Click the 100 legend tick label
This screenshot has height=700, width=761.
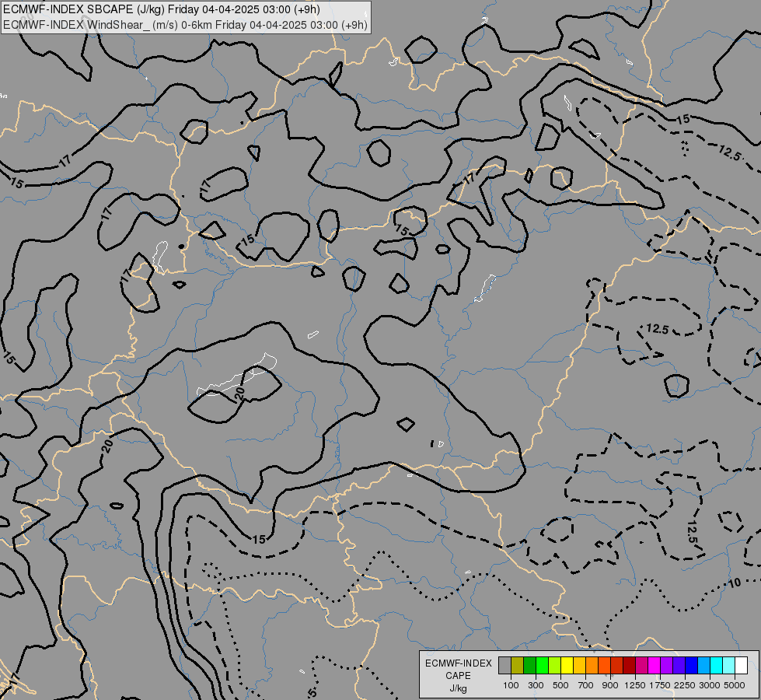tap(511, 685)
